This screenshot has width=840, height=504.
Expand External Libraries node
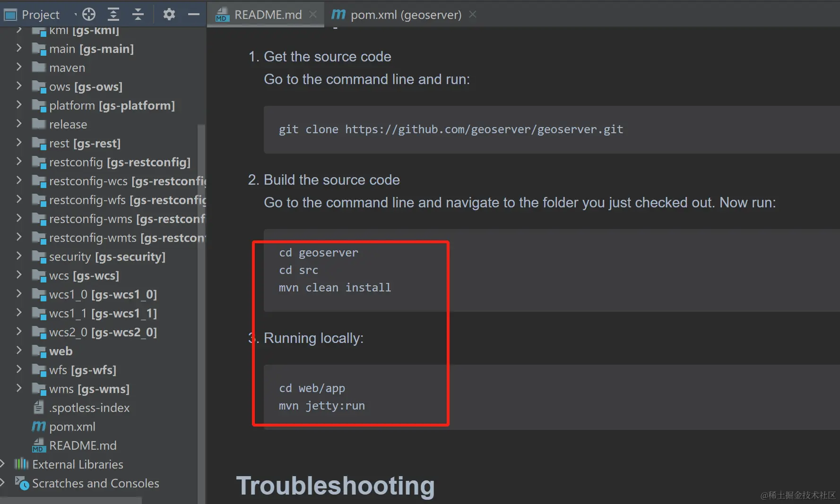3,464
